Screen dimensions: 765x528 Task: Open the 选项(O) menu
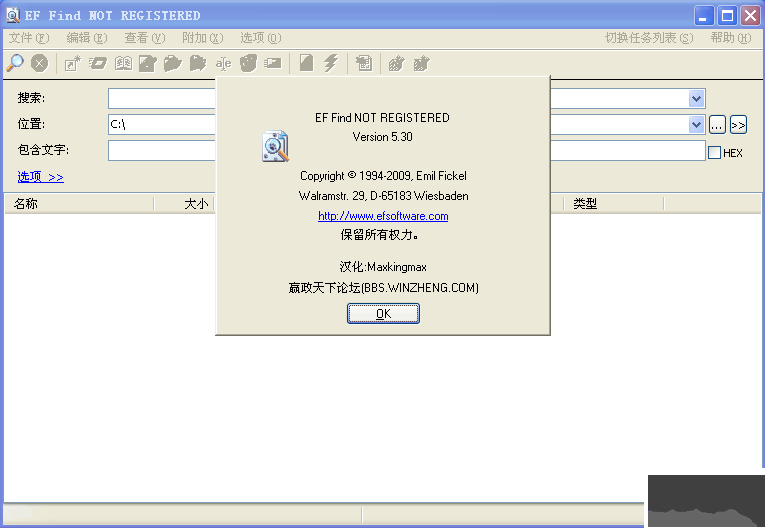[261, 38]
